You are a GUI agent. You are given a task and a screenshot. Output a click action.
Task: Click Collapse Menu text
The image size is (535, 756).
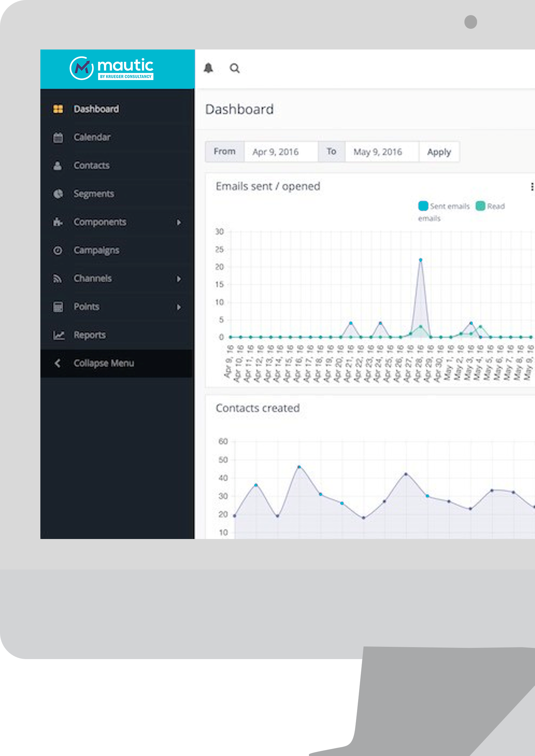pos(104,363)
